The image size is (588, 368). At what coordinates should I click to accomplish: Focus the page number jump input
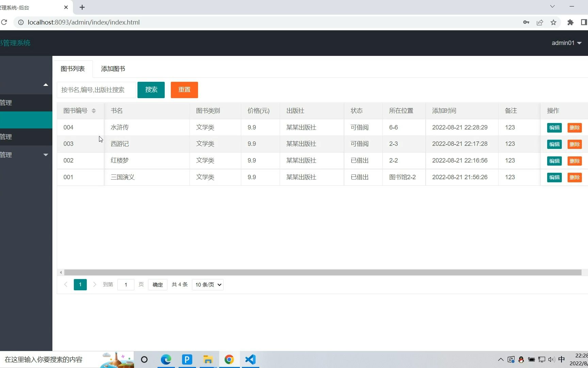point(126,285)
